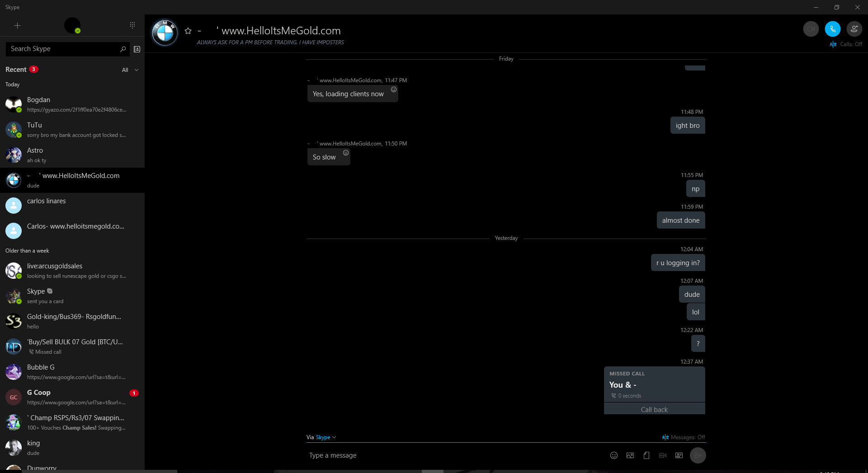Open the 'Via Skype' dropdown

pos(321,437)
